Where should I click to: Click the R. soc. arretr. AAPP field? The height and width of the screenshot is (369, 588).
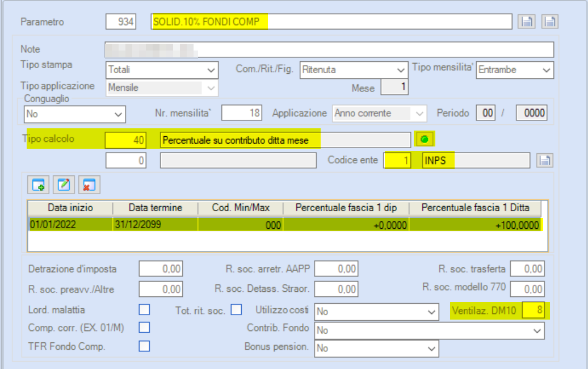tap(336, 269)
